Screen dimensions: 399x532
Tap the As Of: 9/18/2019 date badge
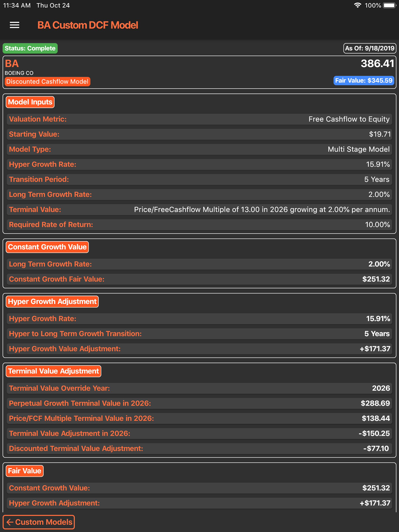[370, 48]
